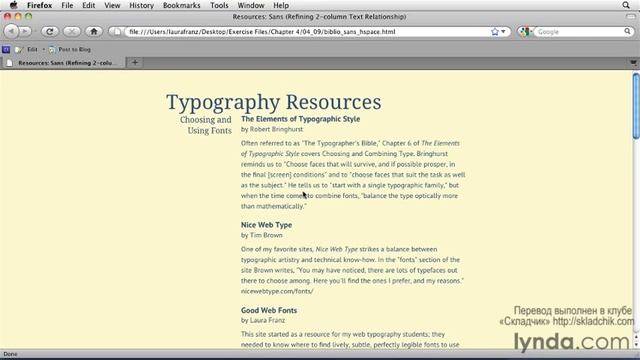This screenshot has width=640, height=360.
Task: Click the browser Back arrow button
Action: tap(11, 31)
